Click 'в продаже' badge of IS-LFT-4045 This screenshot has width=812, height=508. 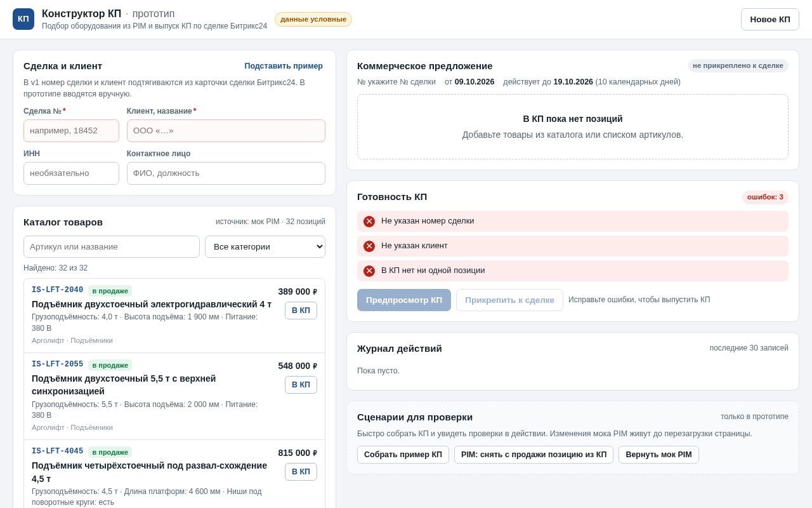pyautogui.click(x=110, y=452)
